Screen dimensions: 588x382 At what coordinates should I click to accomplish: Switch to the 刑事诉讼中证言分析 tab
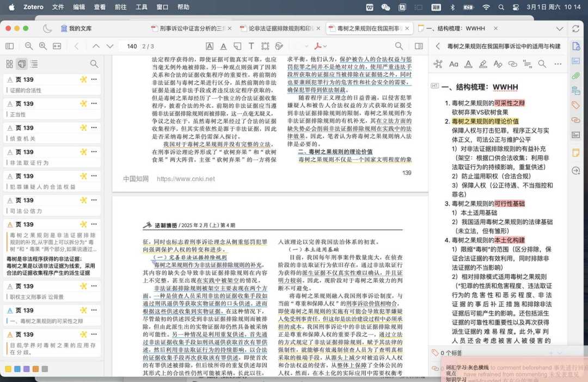point(191,28)
